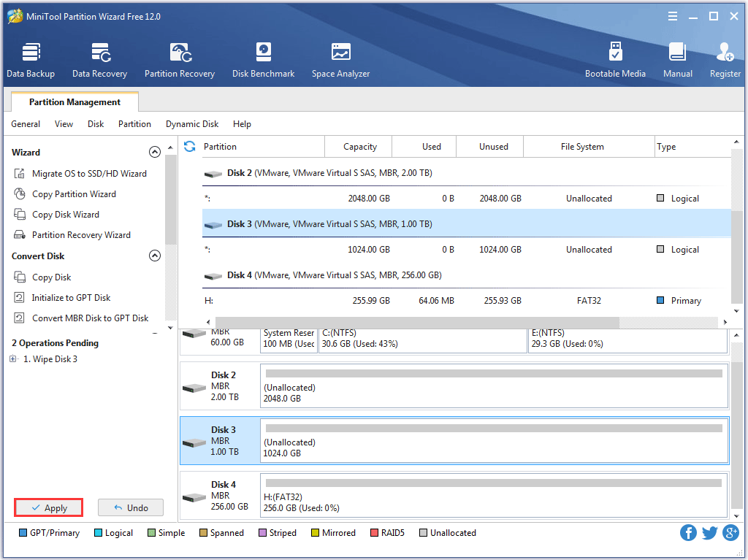The image size is (748, 560).
Task: Open the Manual
Action: pyautogui.click(x=677, y=60)
